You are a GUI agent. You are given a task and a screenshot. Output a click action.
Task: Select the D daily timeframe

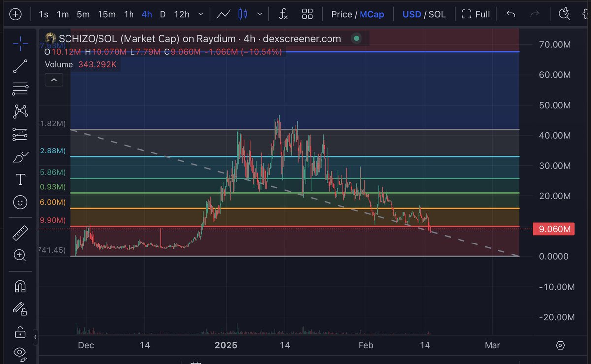click(163, 14)
